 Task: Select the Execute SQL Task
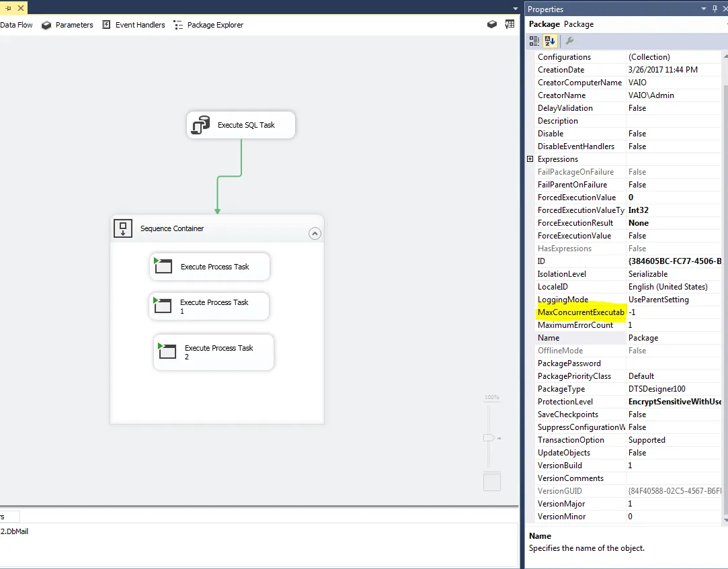tap(241, 125)
